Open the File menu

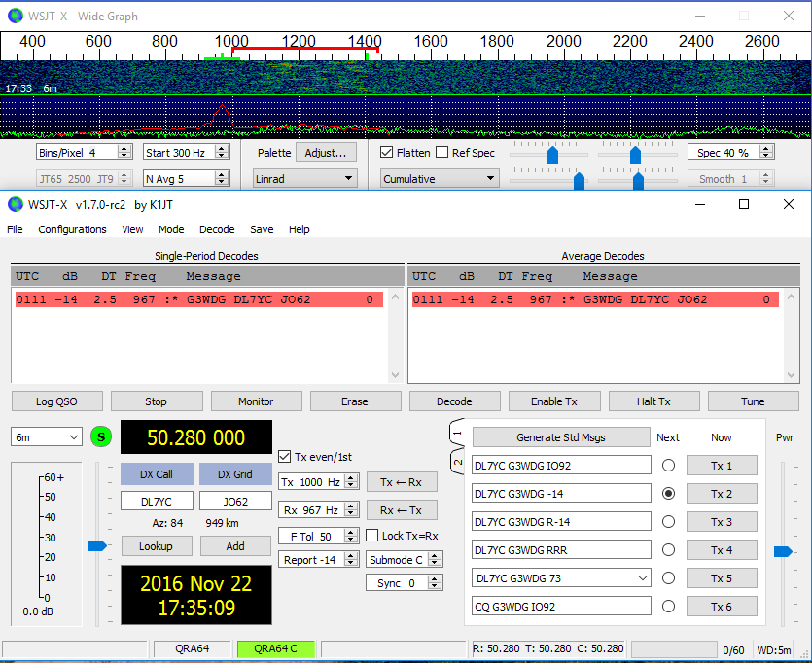pos(15,229)
